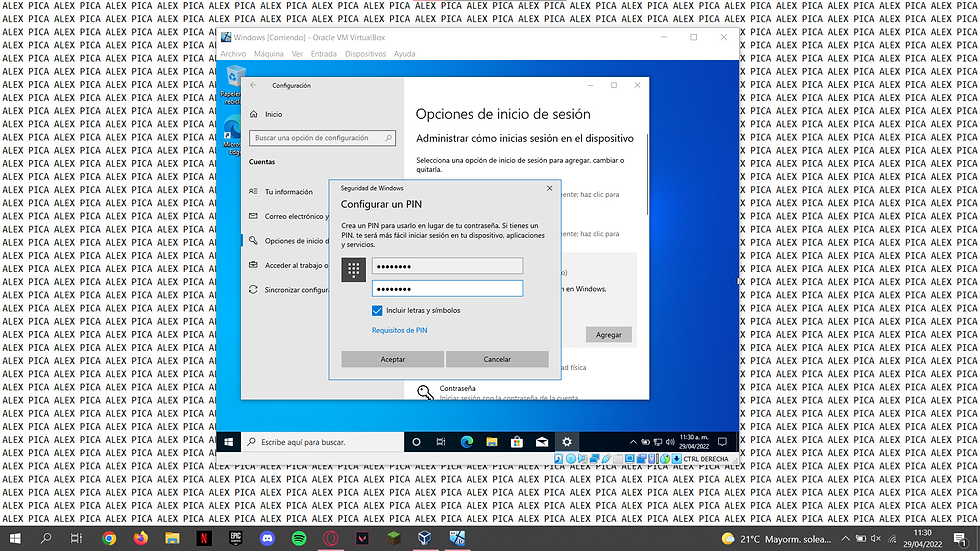Open the Microsoft Edge desktop shortcut
Image resolution: width=980 pixels, height=551 pixels.
[232, 135]
